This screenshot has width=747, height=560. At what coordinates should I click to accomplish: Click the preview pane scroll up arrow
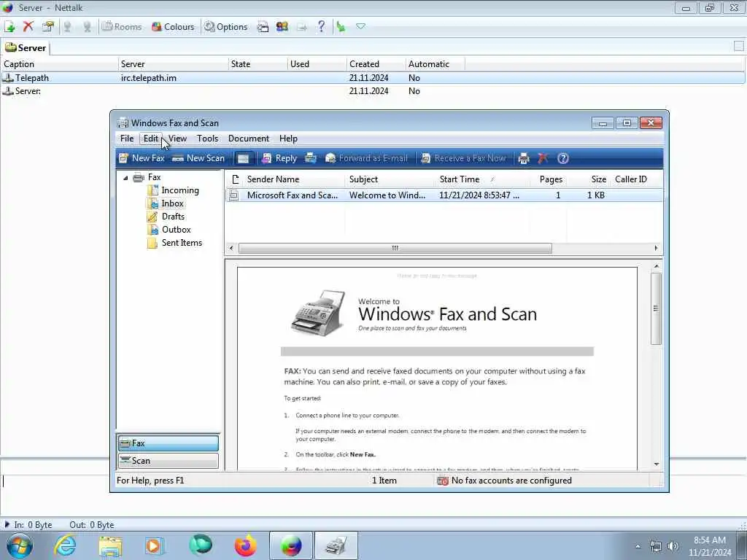tap(657, 266)
